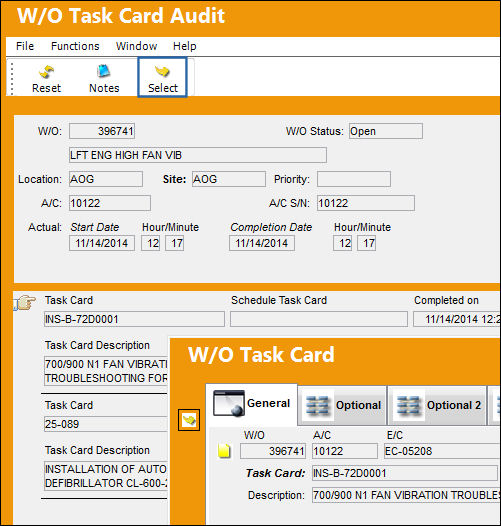The height and width of the screenshot is (526, 501).
Task: Click the Completion Date field 11/14/2014
Action: (262, 243)
